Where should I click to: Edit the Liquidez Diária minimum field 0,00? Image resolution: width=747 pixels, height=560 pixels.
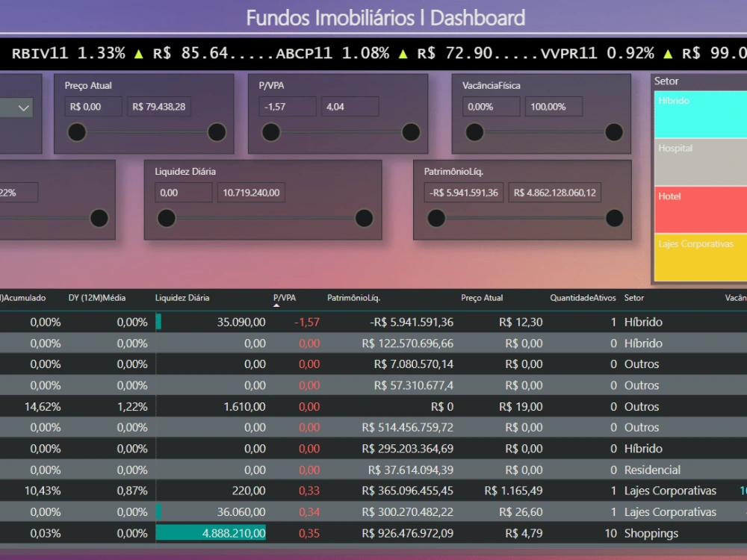(184, 193)
